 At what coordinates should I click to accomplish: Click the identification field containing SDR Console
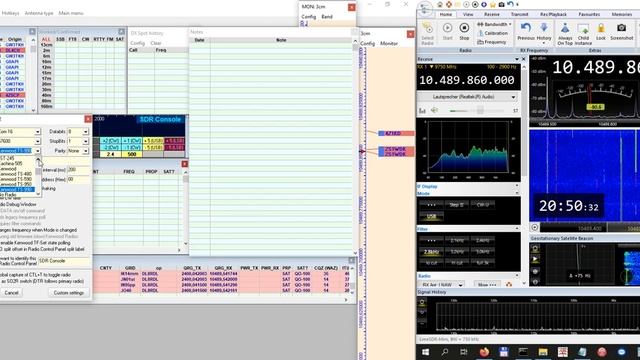pos(64,261)
